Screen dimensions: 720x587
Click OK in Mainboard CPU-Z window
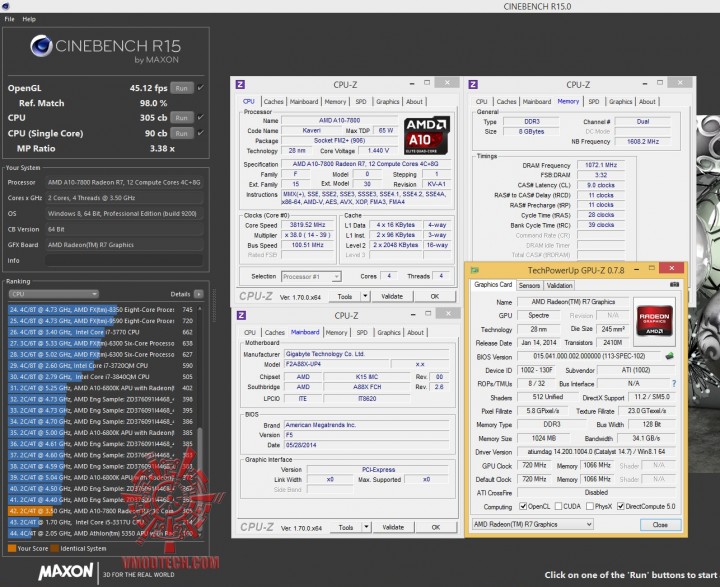[x=436, y=527]
